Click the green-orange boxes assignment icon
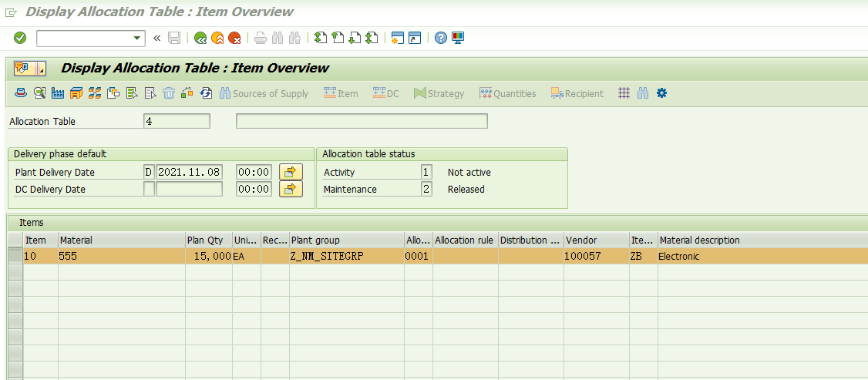 click(187, 93)
